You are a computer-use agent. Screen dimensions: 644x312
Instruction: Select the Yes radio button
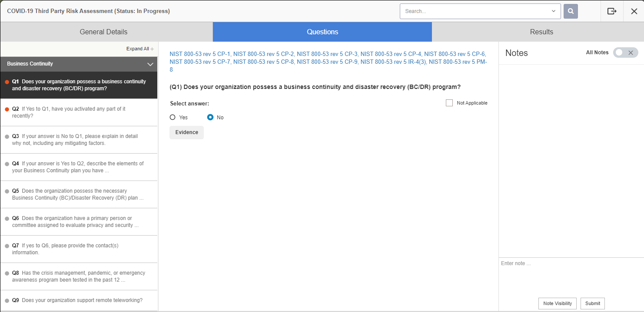click(x=173, y=118)
